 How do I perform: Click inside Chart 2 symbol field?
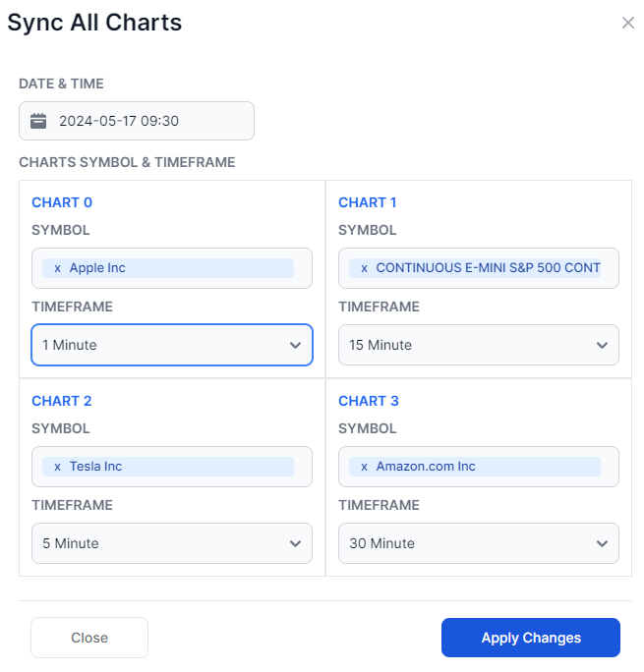click(x=172, y=467)
